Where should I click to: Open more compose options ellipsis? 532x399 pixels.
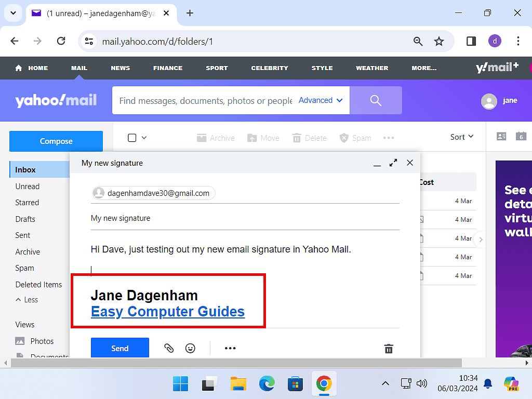(230, 348)
